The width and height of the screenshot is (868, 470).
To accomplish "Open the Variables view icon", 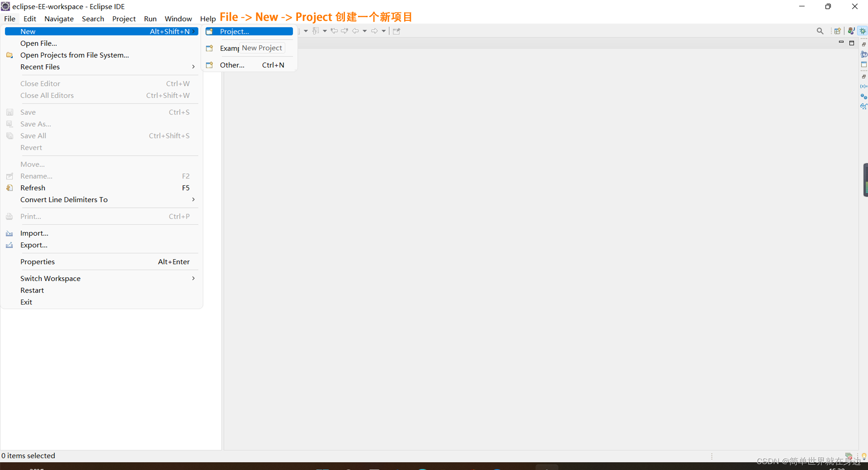I will pyautogui.click(x=864, y=86).
